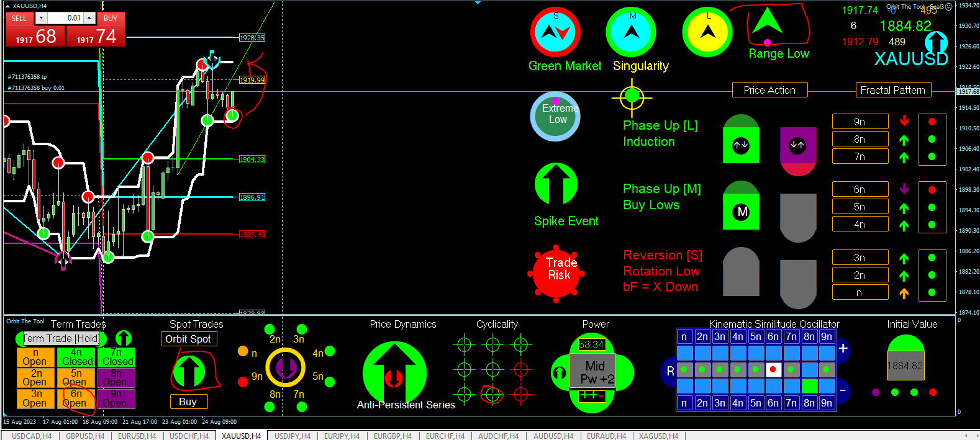Click the 8n box in the Fractal Pattern list
Screen dimensions: 980x440
click(x=860, y=139)
